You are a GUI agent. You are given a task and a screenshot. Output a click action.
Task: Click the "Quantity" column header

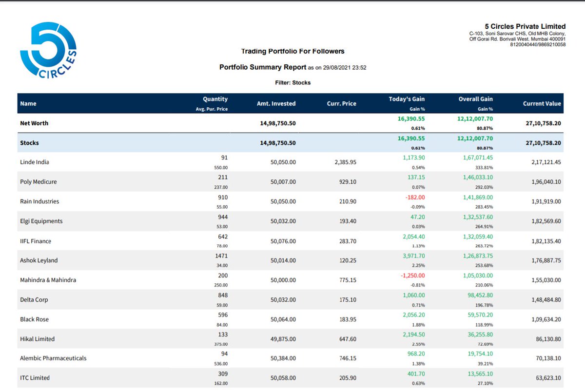point(215,99)
